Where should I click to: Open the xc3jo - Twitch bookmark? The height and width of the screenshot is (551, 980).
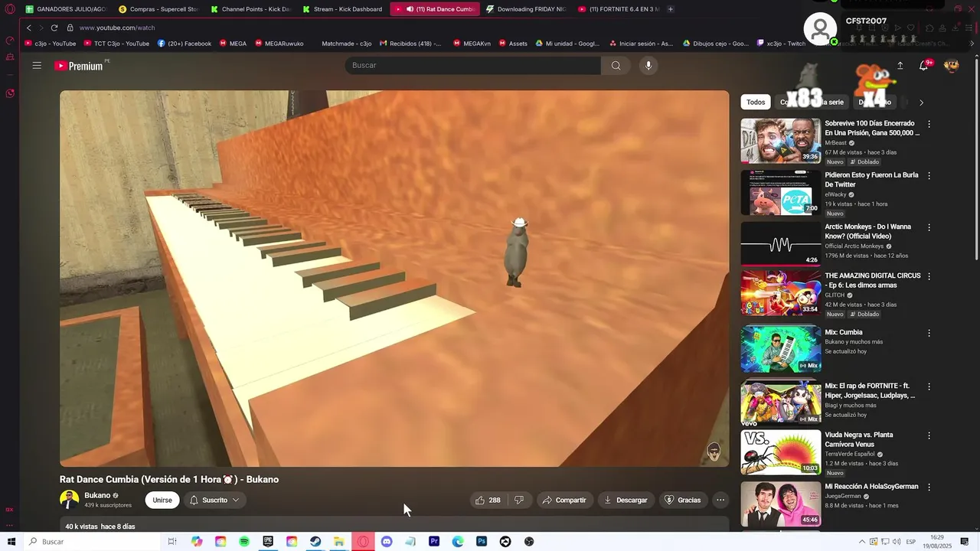(x=781, y=44)
